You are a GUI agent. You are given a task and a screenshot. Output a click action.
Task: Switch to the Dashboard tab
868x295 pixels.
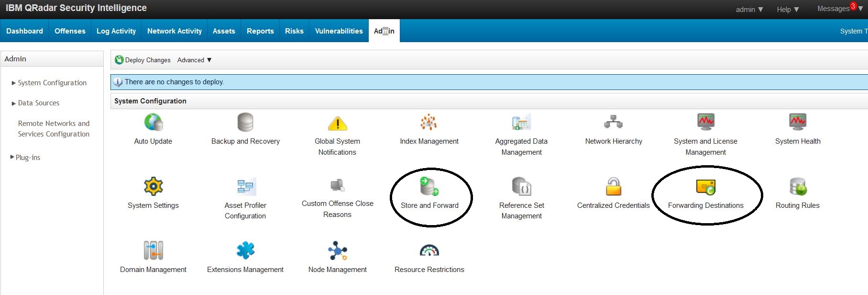click(24, 31)
